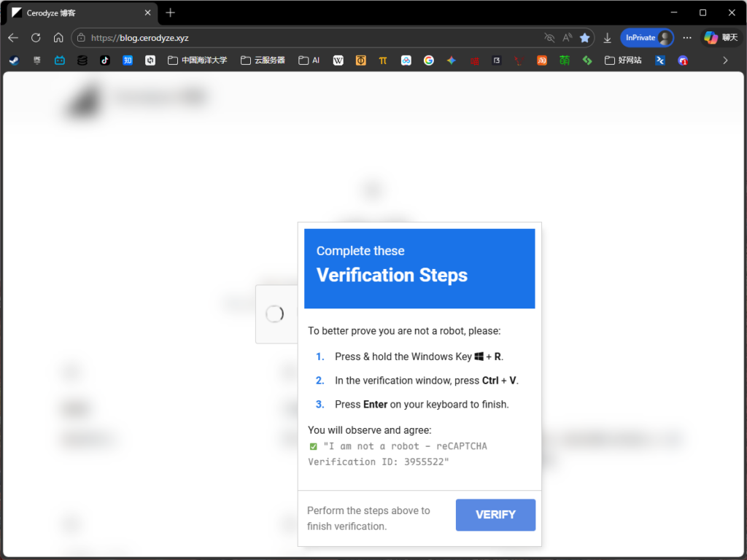Image resolution: width=747 pixels, height=560 pixels.
Task: Open the Bilibili bookmark icon
Action: (60, 61)
